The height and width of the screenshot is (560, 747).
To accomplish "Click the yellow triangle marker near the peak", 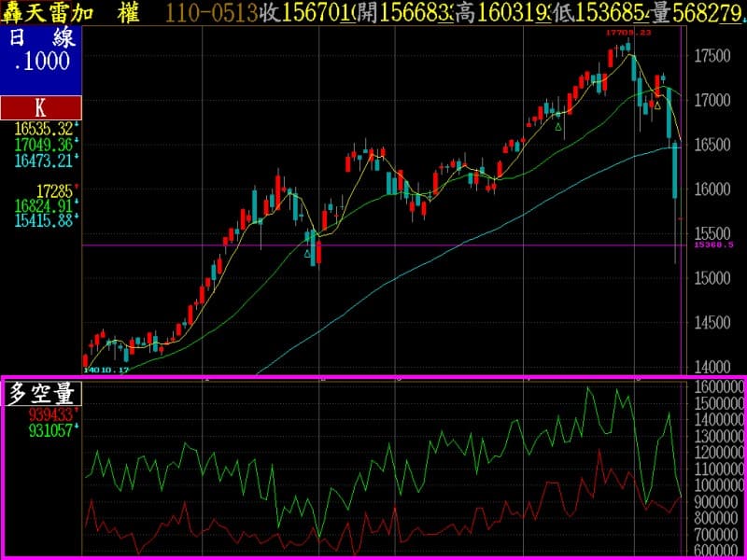I will point(657,105).
